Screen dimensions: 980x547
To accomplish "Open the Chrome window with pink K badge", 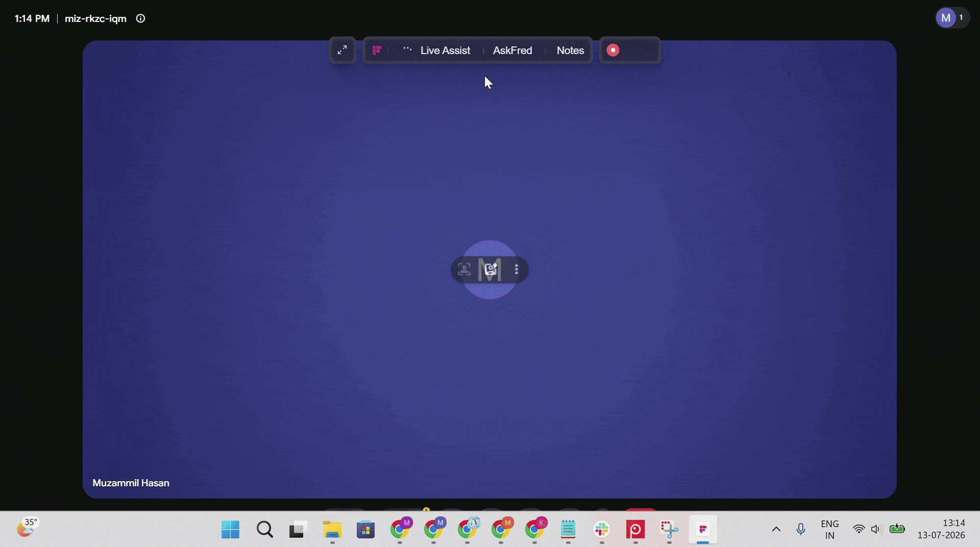I will tap(535, 529).
